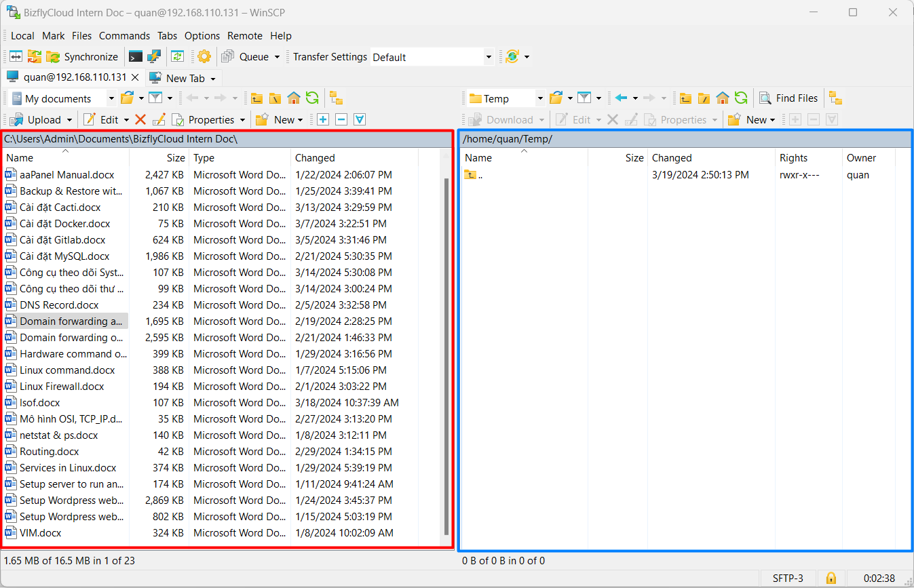Open the Remote menu

click(245, 36)
